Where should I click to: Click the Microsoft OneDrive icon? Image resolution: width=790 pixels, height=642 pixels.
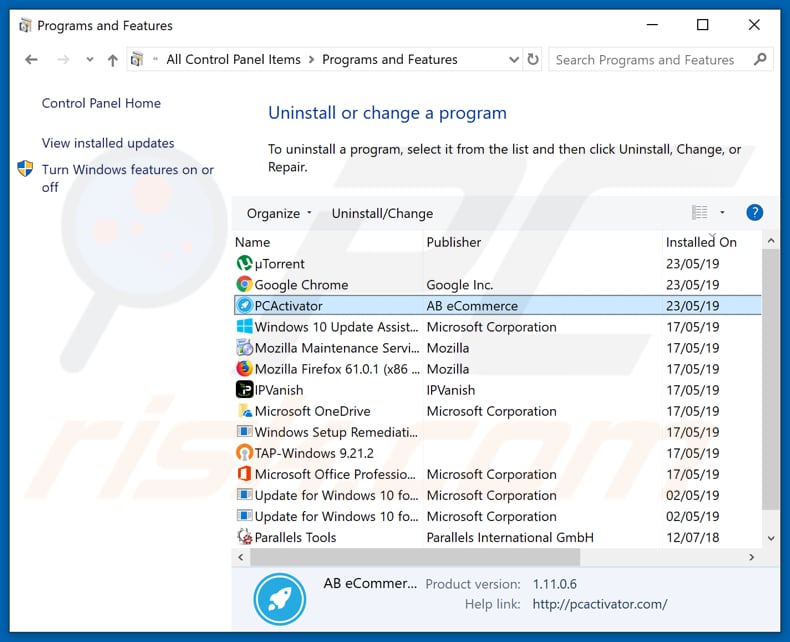pyautogui.click(x=244, y=411)
